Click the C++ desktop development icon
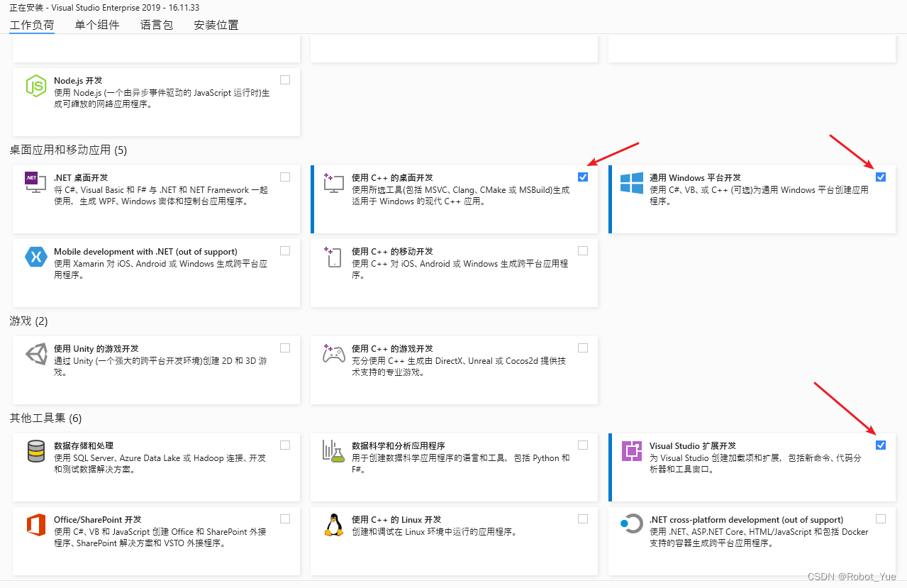 click(333, 183)
